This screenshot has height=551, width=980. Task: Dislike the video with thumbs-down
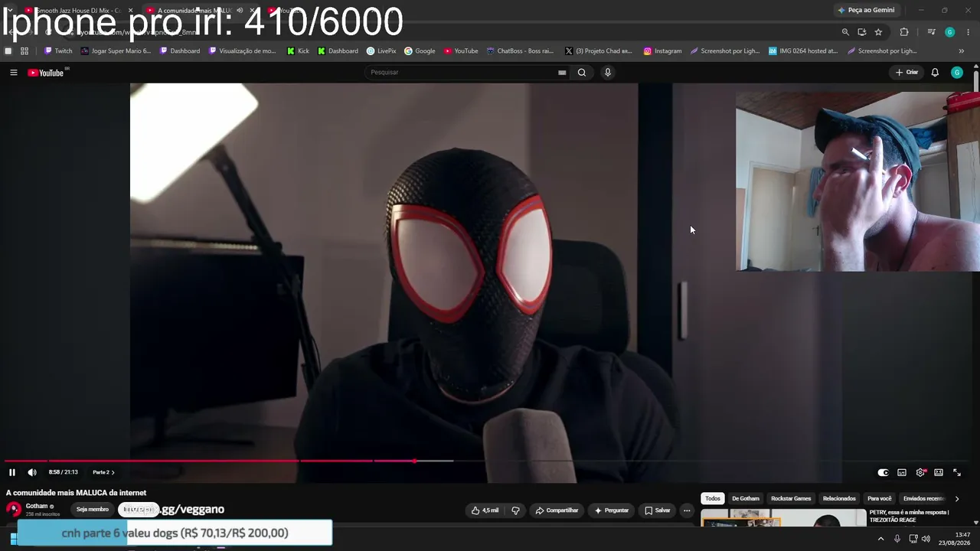click(515, 510)
